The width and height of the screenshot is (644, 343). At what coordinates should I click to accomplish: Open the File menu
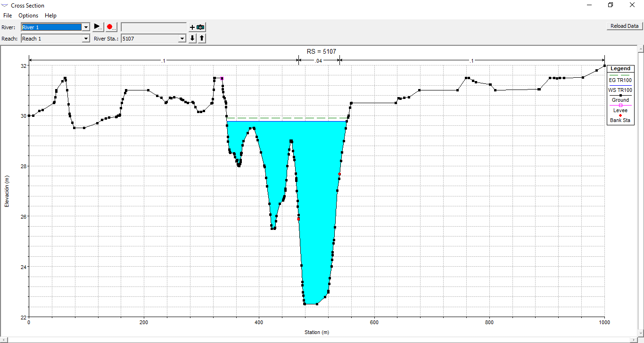pyautogui.click(x=8, y=16)
